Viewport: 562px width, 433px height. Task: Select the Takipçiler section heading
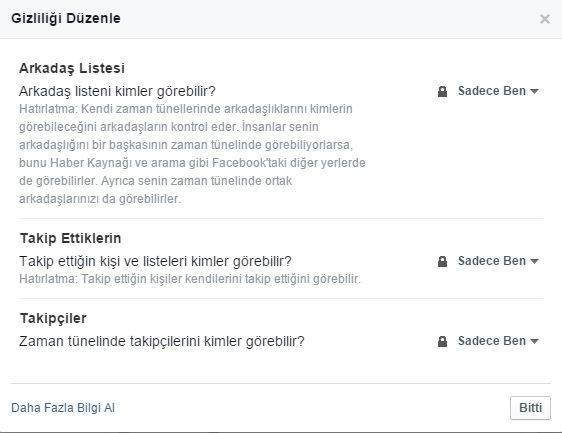(53, 318)
